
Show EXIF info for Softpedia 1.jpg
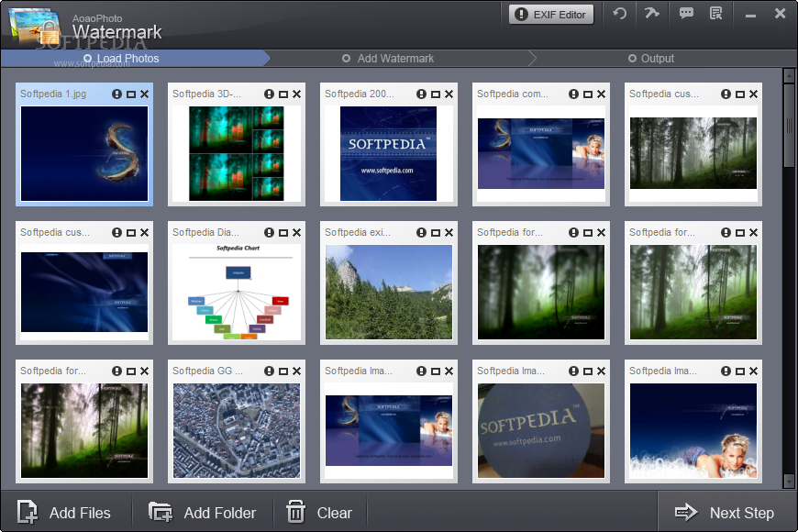[117, 94]
